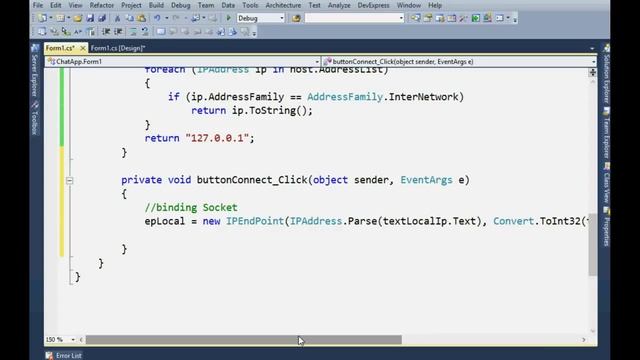Start debugging with the green play icon
The width and height of the screenshot is (640, 360).
tap(229, 18)
